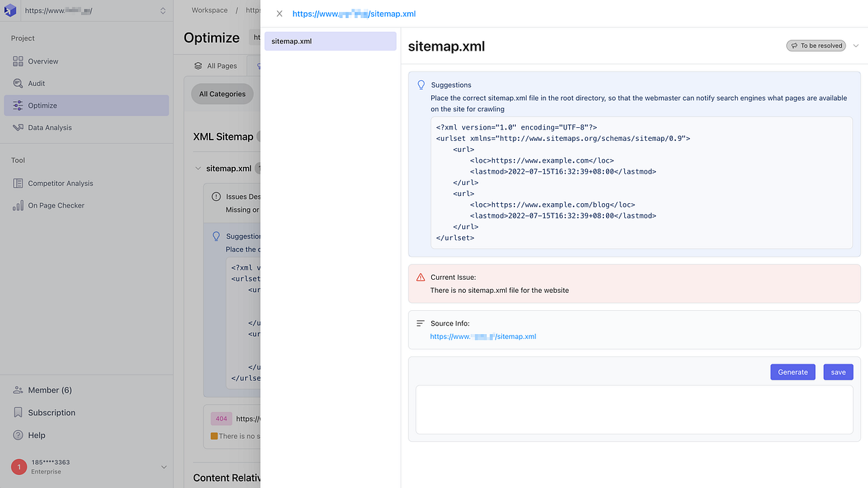Switch to the All Pages tab
The image size is (868, 488).
(216, 66)
